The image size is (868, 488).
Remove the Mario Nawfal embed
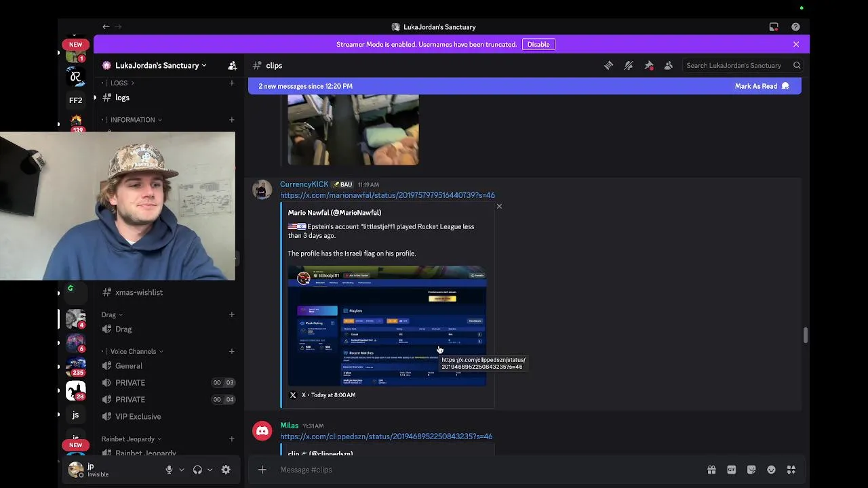(499, 206)
